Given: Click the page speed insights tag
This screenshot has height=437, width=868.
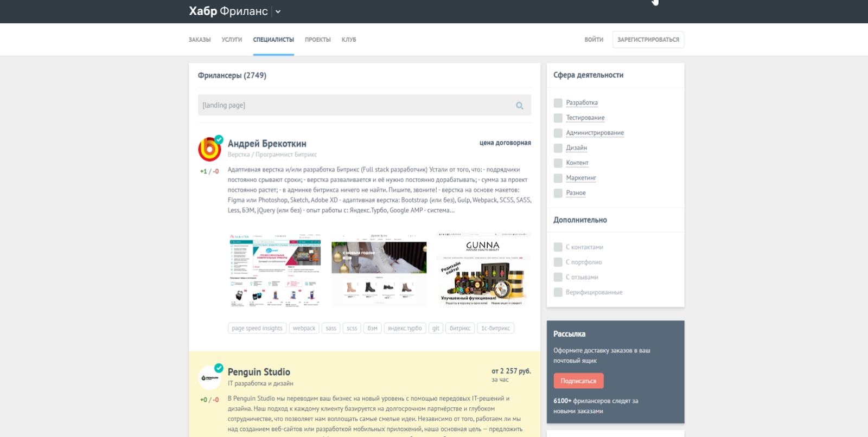Looking at the screenshot, I should [x=257, y=329].
